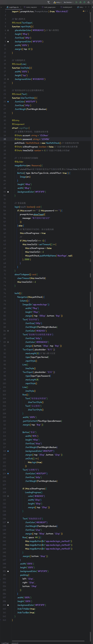
Task: Open the No Devices selector dropdown
Action: (69, 2)
